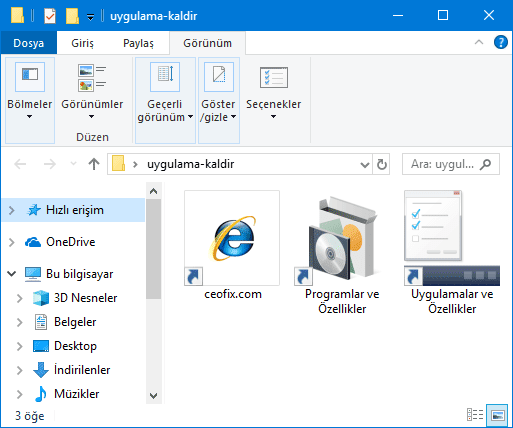
Task: Open the recent locations dropdown
Action: coord(73,164)
